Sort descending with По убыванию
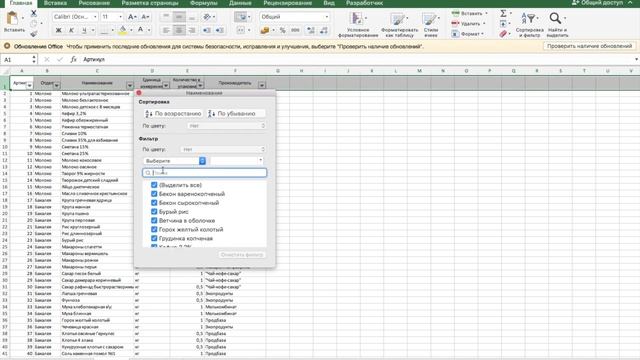The width and height of the screenshot is (640, 360). coord(236,113)
